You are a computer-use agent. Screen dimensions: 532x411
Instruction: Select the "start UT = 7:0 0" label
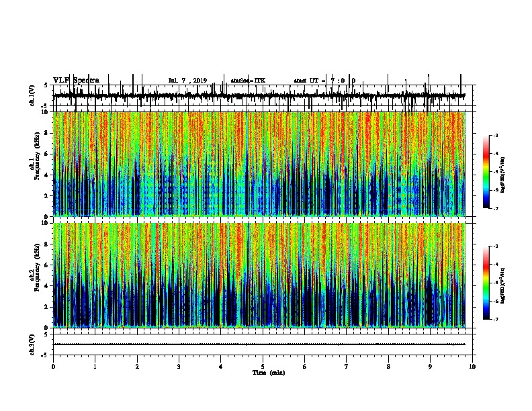[x=324, y=81]
